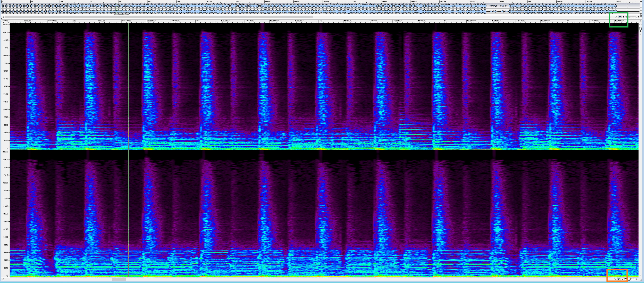Click the overview scrollbar's right chevron arrow
Screen dimensions: 644x283
(x=616, y=17)
